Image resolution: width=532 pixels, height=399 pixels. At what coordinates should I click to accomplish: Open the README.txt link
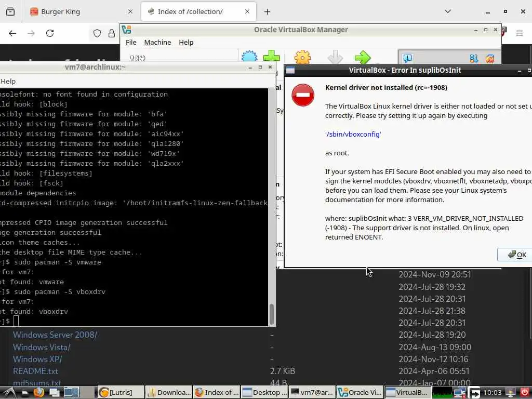[35, 371]
